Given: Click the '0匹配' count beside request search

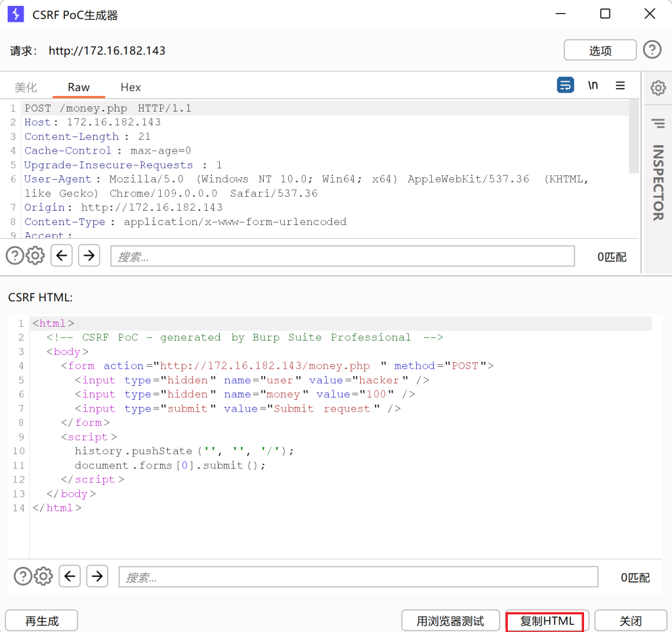Looking at the screenshot, I should click(x=612, y=257).
